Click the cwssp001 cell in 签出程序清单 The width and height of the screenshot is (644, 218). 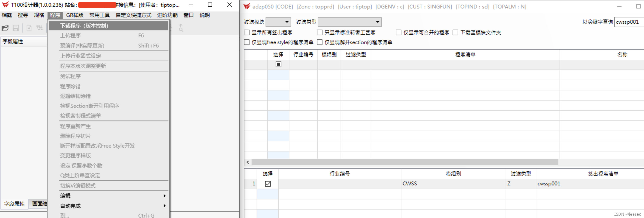point(590,184)
